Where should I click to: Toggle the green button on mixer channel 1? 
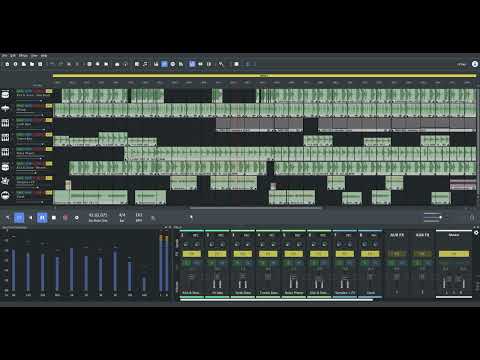(186, 263)
